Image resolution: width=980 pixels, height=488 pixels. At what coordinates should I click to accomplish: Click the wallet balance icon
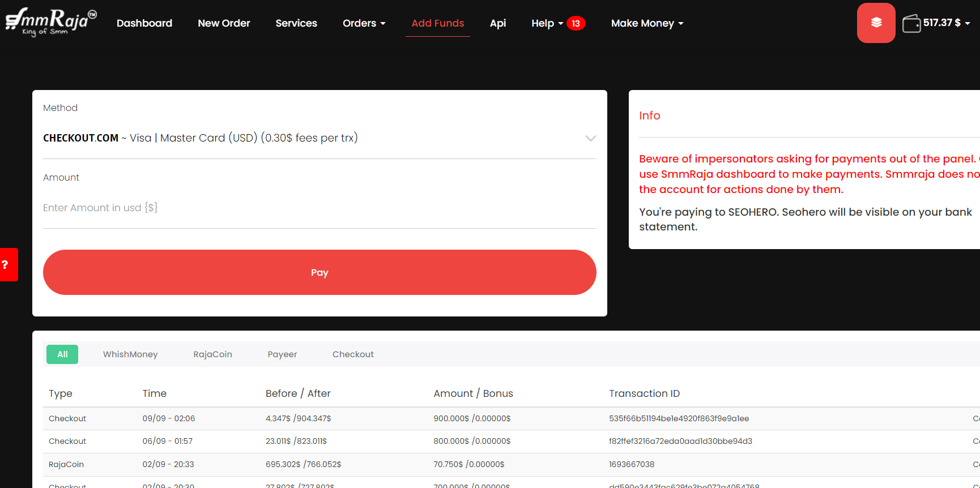[911, 24]
